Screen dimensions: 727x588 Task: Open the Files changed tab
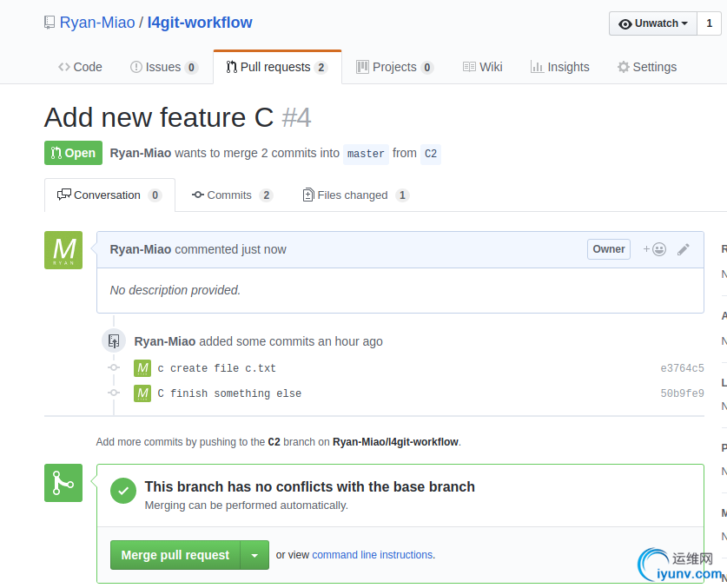pyautogui.click(x=355, y=195)
